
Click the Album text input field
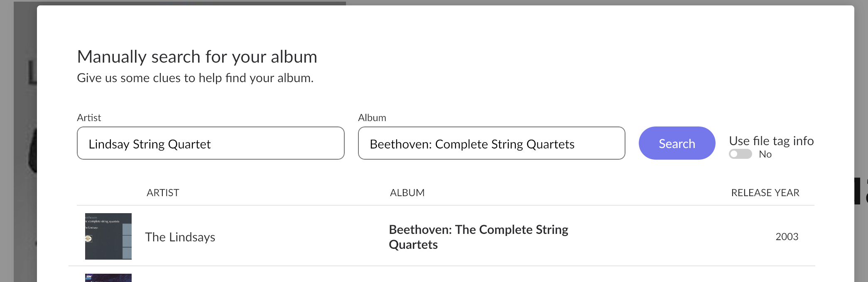(491, 143)
